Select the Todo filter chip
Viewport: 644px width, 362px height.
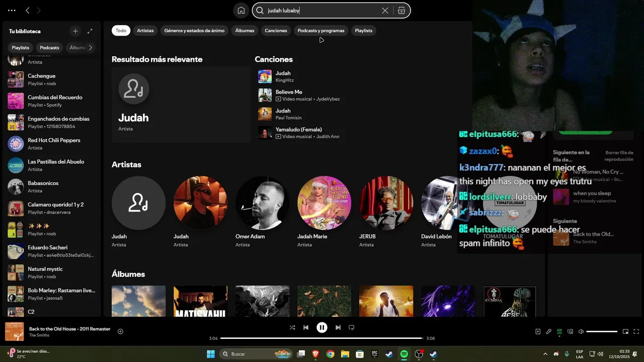click(x=121, y=31)
